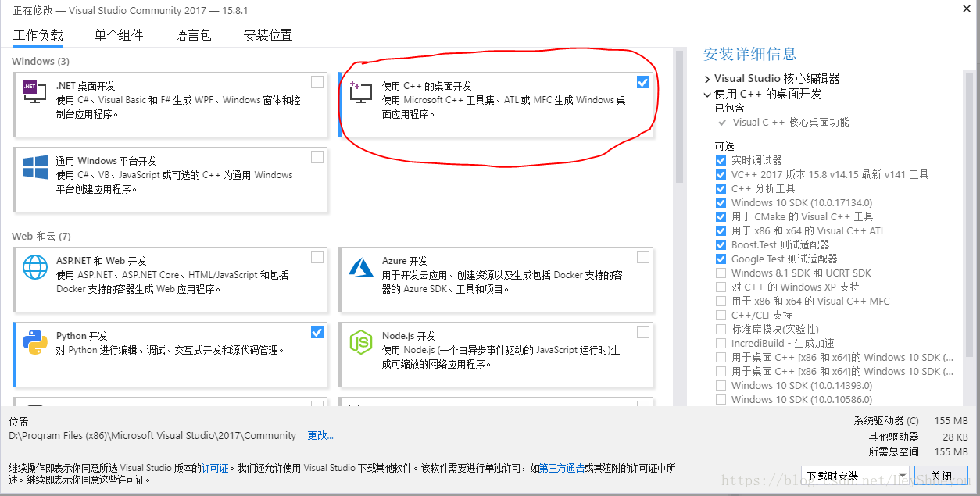This screenshot has width=980, height=496.
Task: Collapse 使用 C++ 的桌面开发 details
Action: tap(707, 94)
